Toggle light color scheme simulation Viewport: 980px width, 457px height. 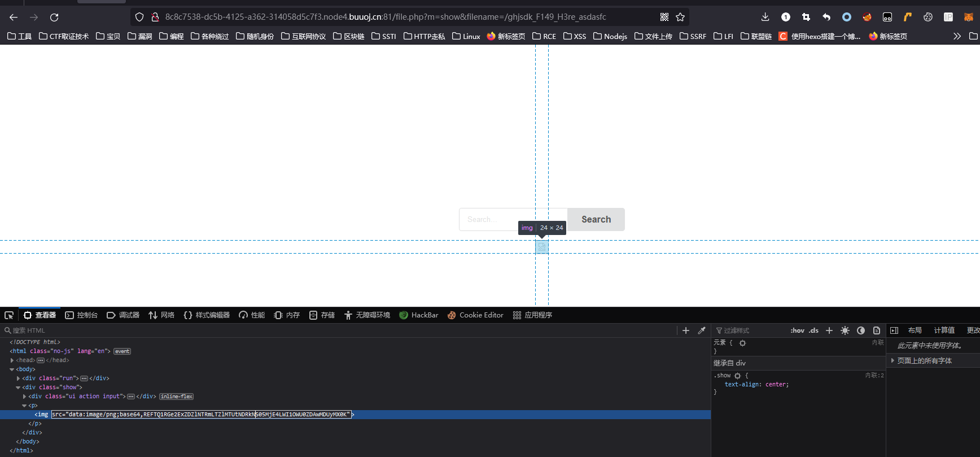click(x=845, y=330)
